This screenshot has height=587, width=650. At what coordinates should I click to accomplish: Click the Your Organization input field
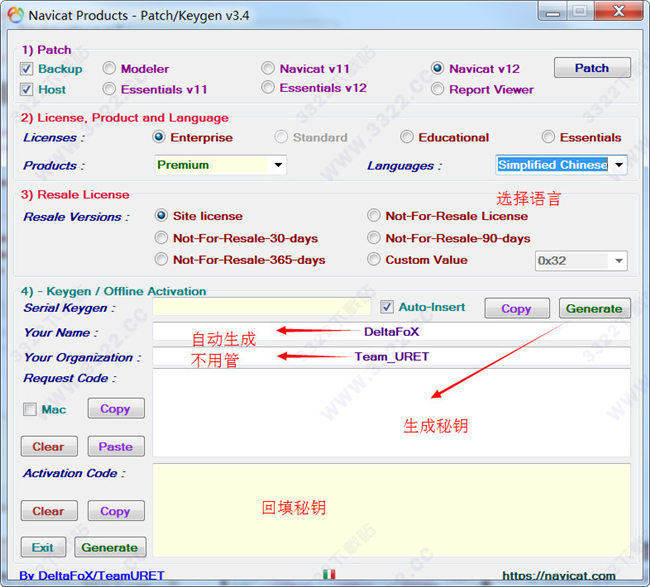pos(391,357)
